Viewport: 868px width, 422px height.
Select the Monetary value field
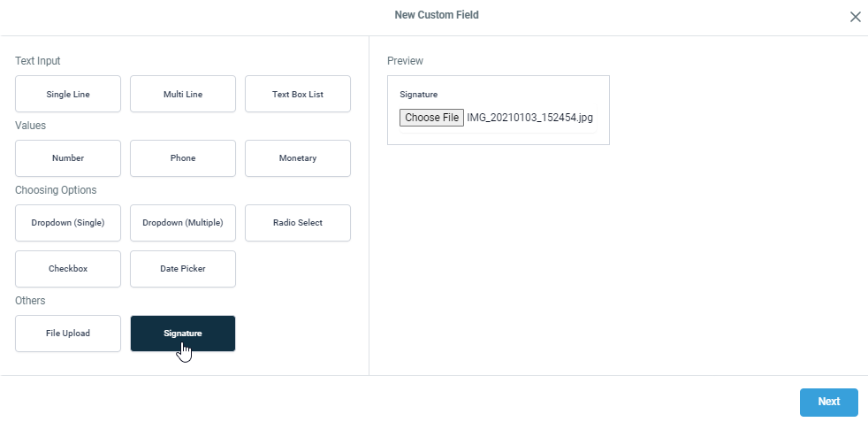click(298, 158)
